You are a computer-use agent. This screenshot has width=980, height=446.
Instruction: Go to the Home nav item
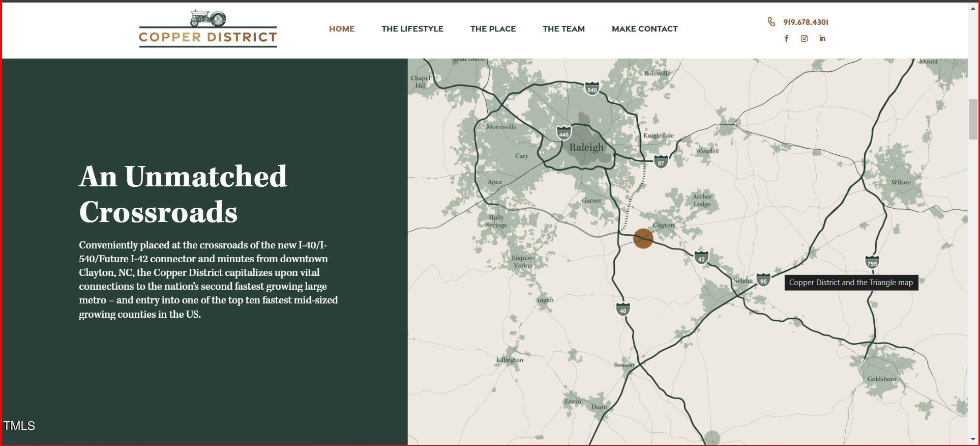[342, 29]
